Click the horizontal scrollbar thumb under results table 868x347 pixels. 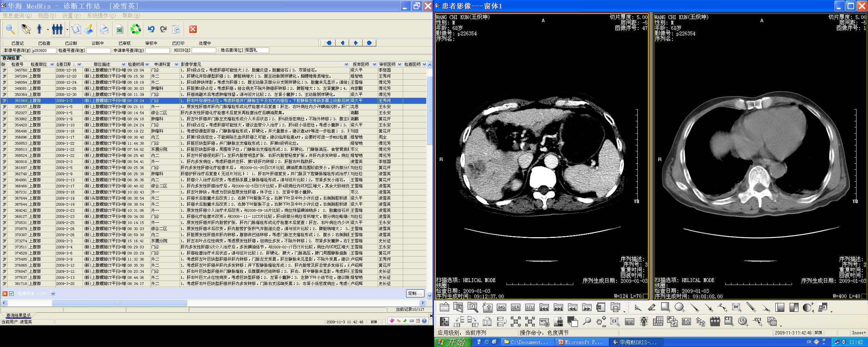(119, 303)
